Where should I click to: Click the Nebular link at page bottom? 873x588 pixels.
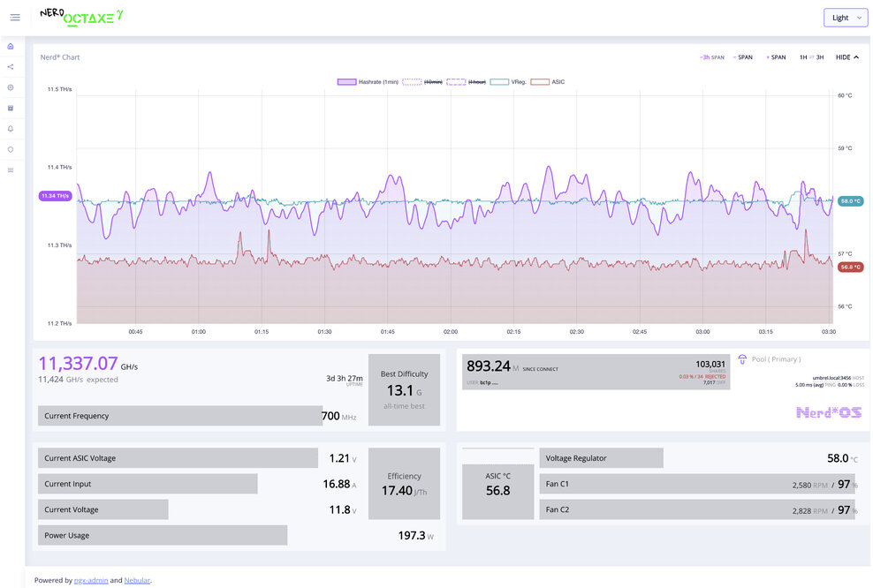137,580
